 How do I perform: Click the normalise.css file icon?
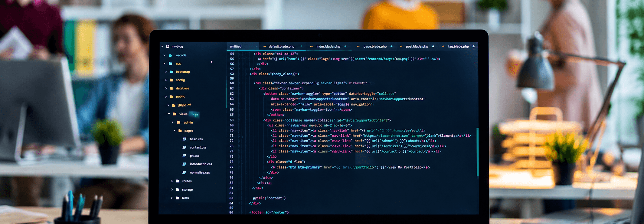pyautogui.click(x=184, y=172)
